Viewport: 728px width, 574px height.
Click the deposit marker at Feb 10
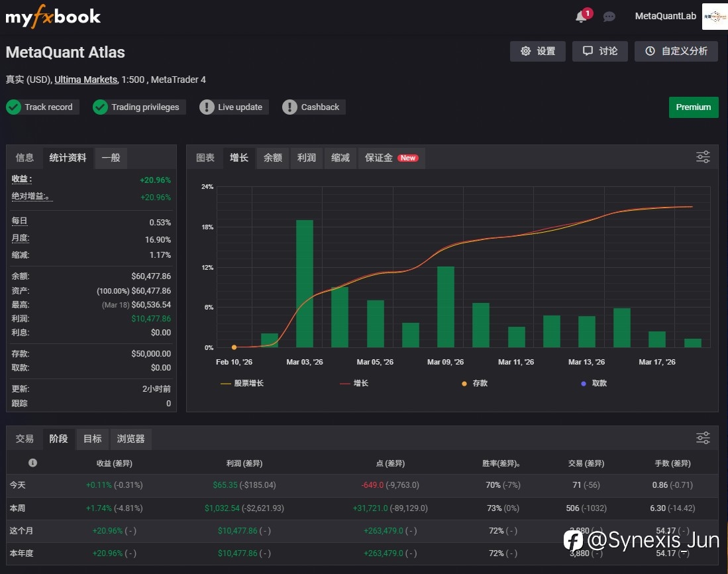tap(234, 347)
